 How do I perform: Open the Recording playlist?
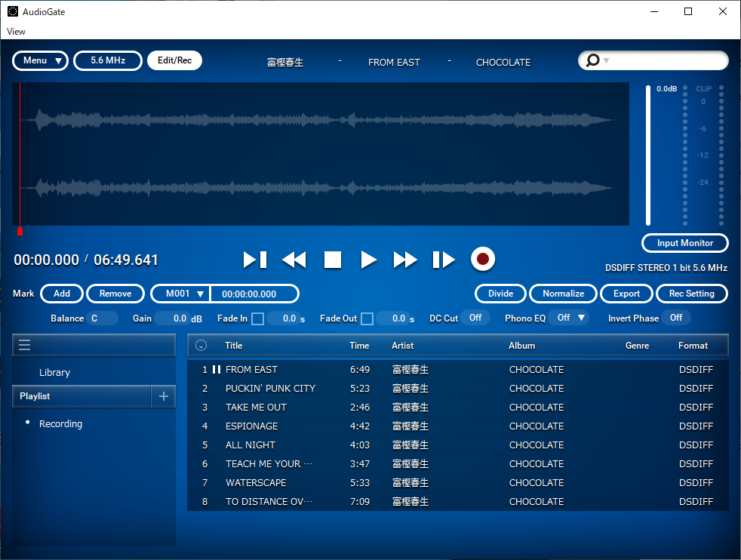pyautogui.click(x=60, y=424)
